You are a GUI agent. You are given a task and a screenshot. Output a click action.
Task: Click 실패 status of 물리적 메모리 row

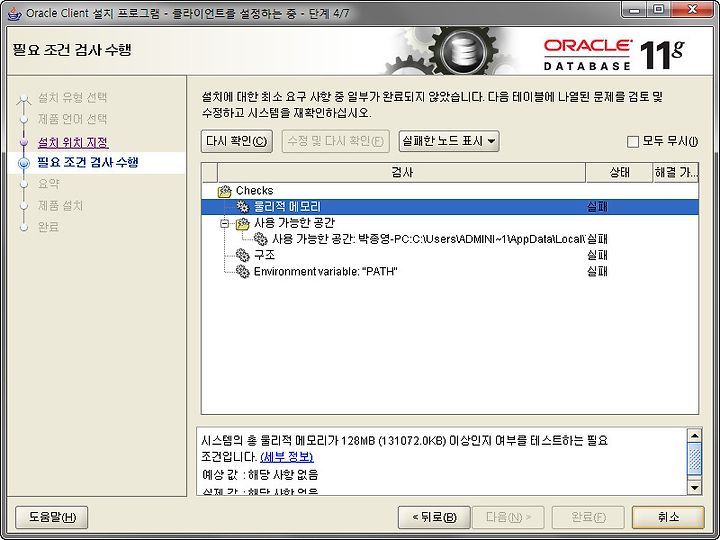(597, 207)
